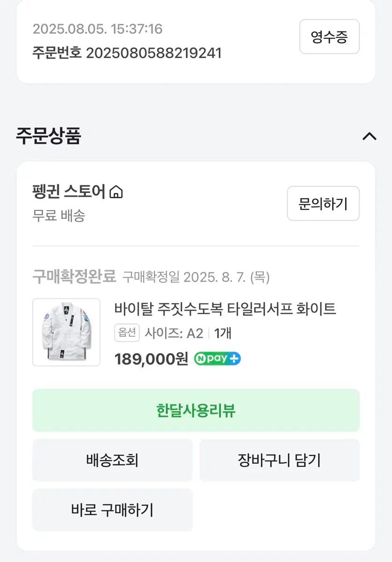
Task: Click the 사이즈: A2 option text
Action: 174,333
